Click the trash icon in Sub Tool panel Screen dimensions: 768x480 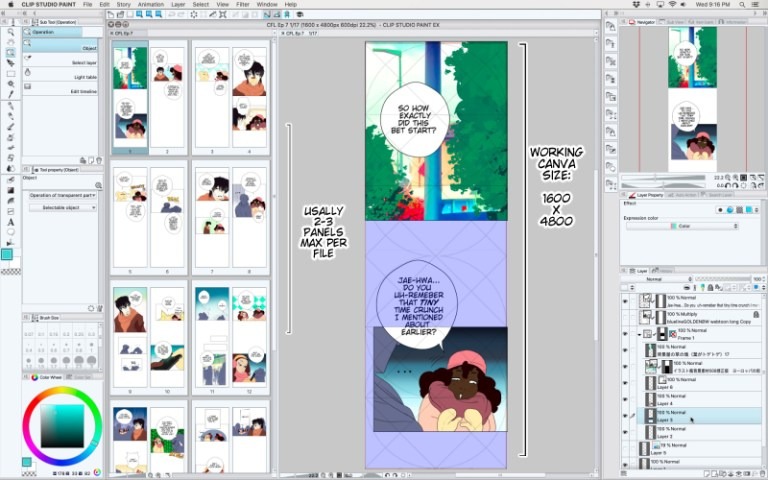[x=99, y=160]
